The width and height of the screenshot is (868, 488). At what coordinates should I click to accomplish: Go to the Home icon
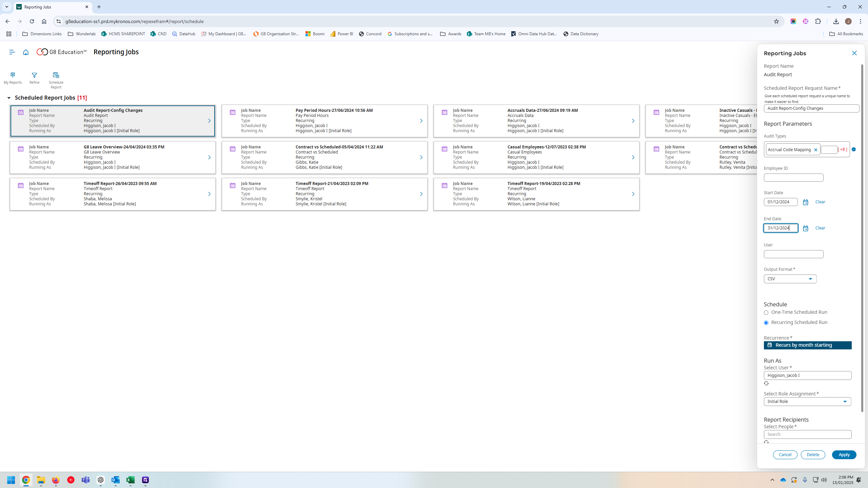[x=26, y=52]
